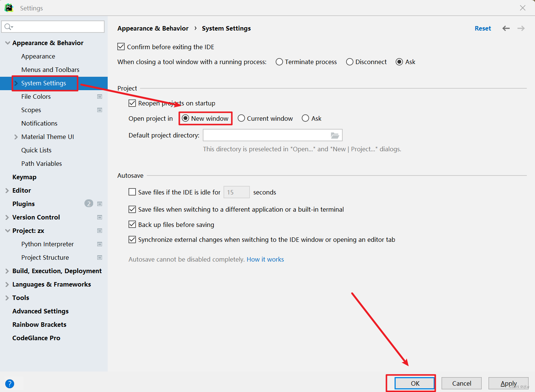
Task: Open Appearance settings page
Action: coord(38,56)
